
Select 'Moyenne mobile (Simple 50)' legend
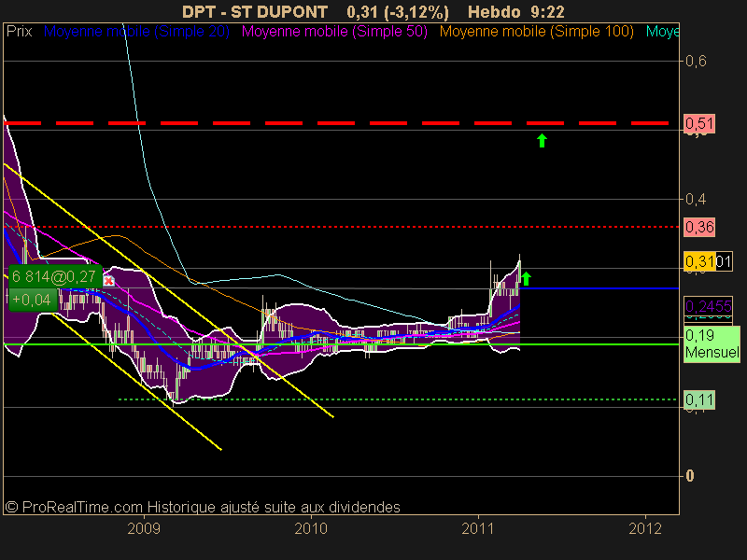(334, 32)
